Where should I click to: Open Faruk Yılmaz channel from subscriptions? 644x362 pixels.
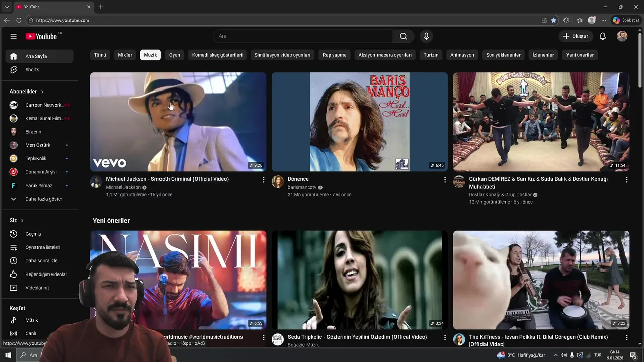[x=39, y=186]
